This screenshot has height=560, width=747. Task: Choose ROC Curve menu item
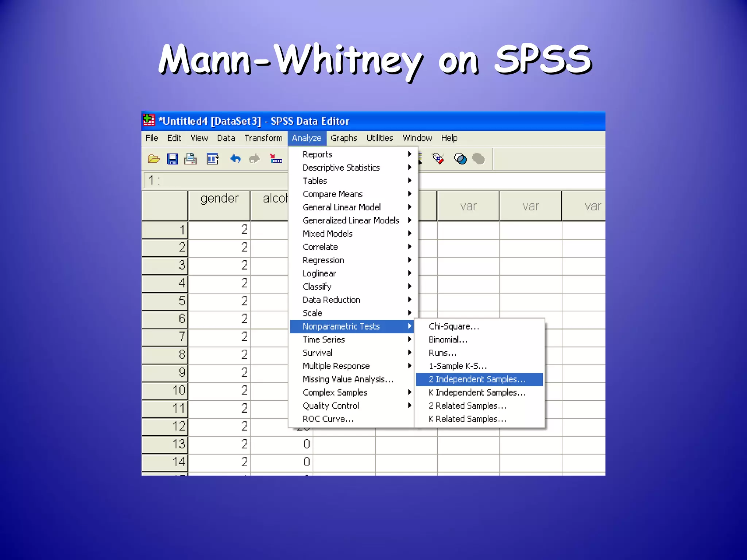click(x=351, y=419)
